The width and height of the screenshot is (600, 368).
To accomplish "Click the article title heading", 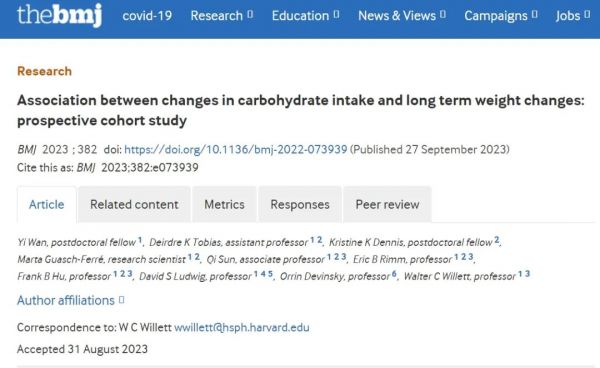I will [x=301, y=110].
